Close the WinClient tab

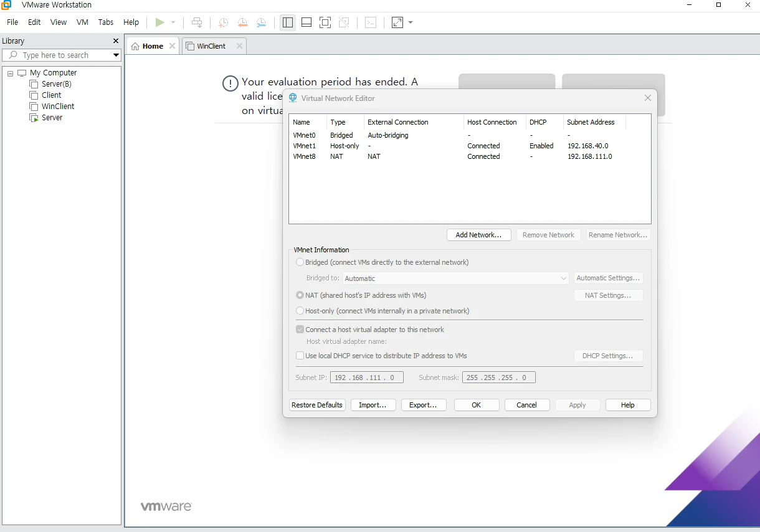239,46
